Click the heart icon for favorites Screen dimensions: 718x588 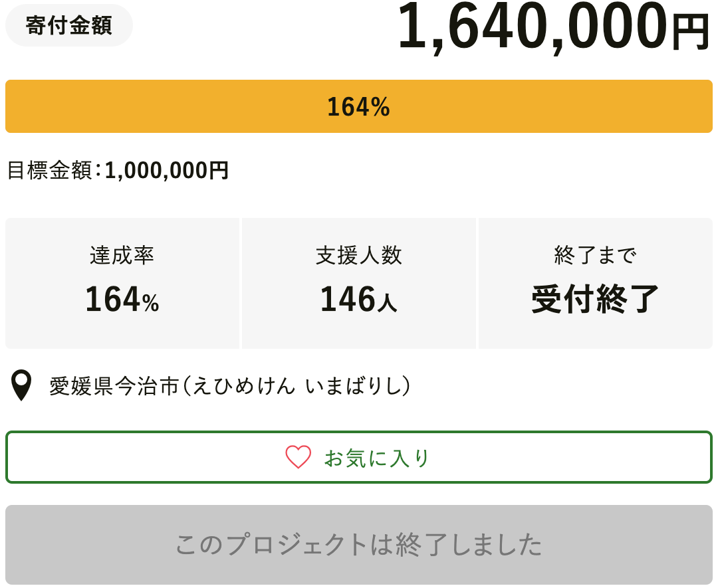point(298,457)
